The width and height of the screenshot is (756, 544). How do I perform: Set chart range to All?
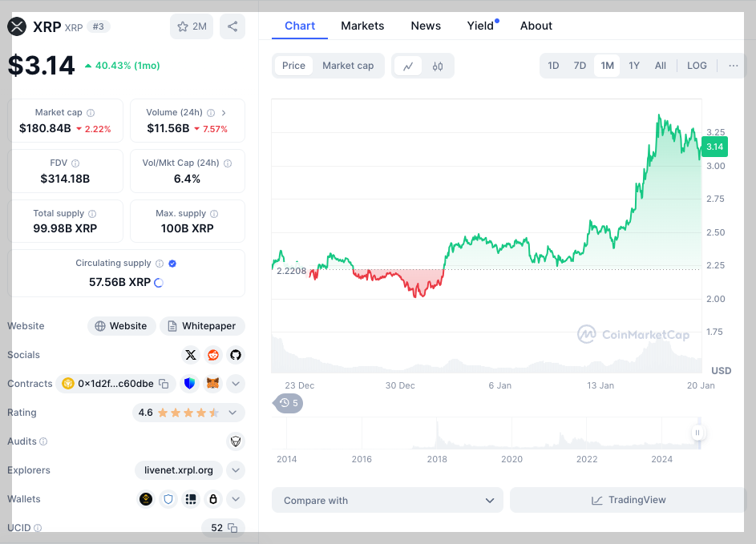(x=661, y=66)
